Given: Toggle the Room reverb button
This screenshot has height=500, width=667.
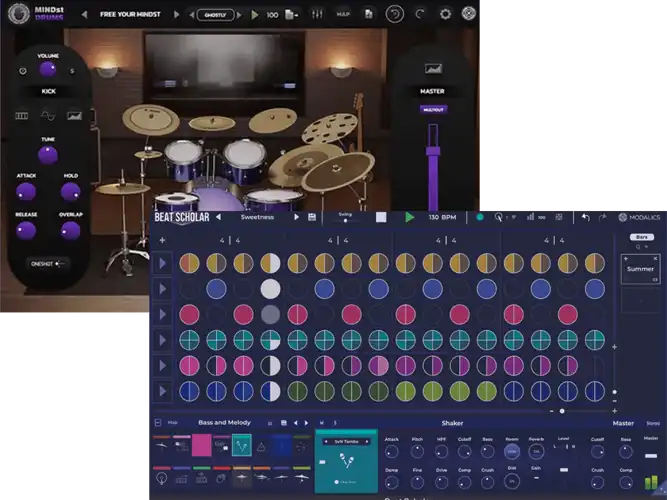Looking at the screenshot, I should point(512,451).
